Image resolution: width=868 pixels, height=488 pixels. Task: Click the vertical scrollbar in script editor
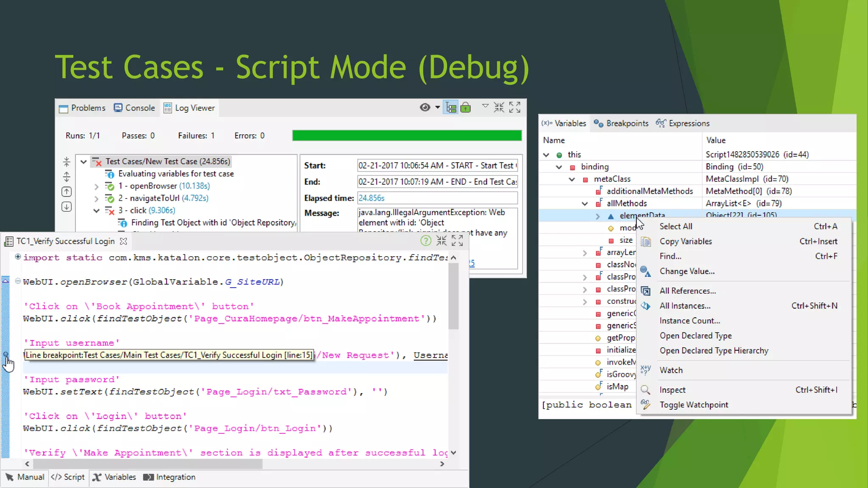[453, 296]
